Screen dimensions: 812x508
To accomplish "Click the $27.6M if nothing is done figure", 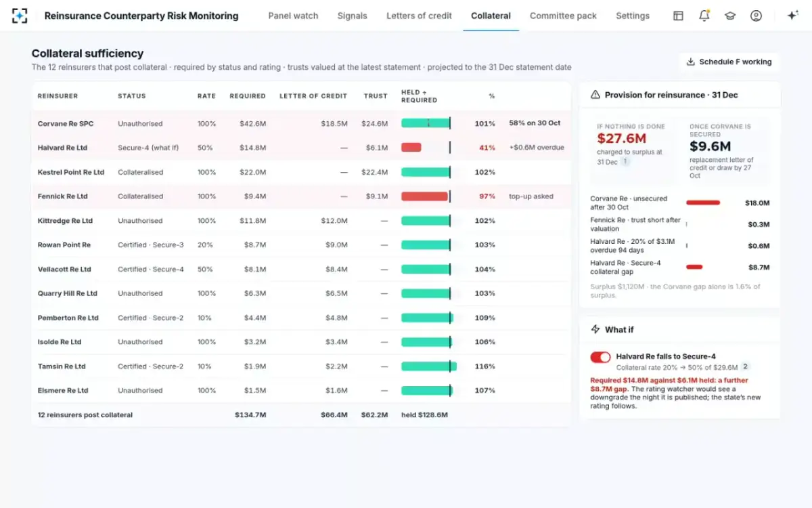I will 622,139.
